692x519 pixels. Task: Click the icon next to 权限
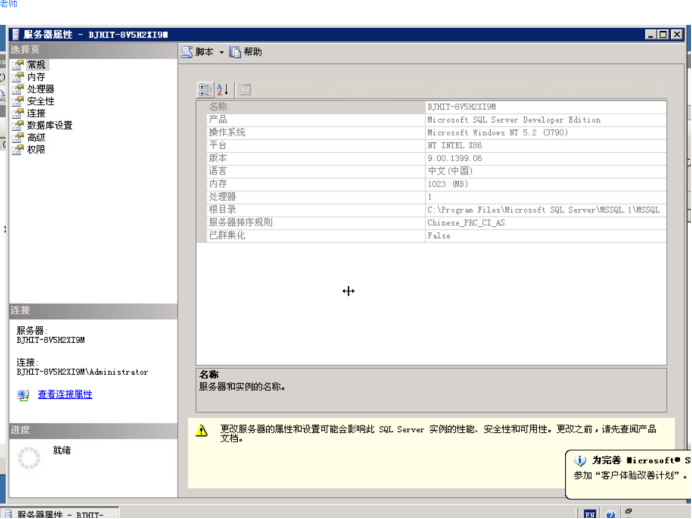click(18, 150)
